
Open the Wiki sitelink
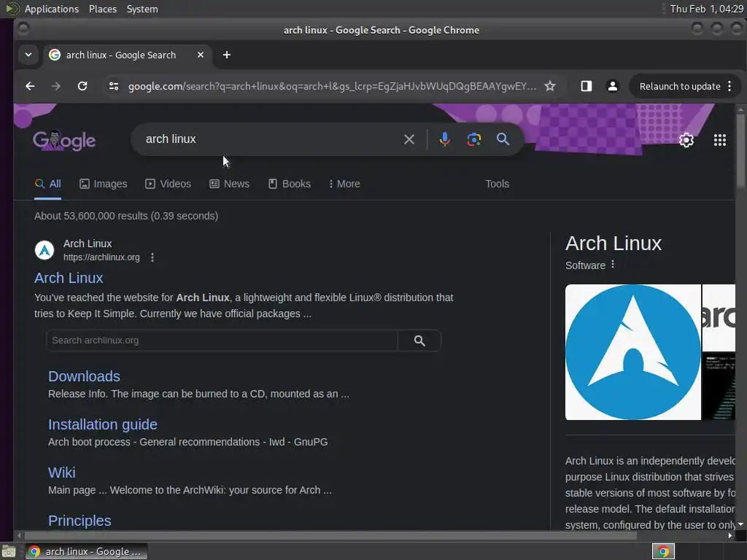pyautogui.click(x=61, y=472)
